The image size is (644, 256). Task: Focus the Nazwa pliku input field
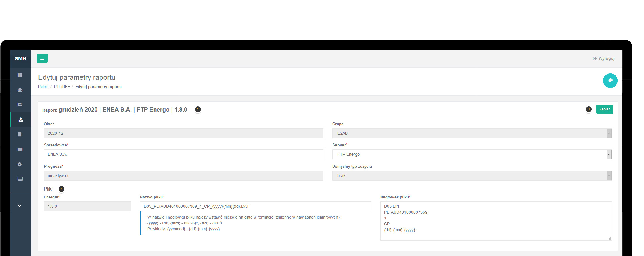[255, 206]
